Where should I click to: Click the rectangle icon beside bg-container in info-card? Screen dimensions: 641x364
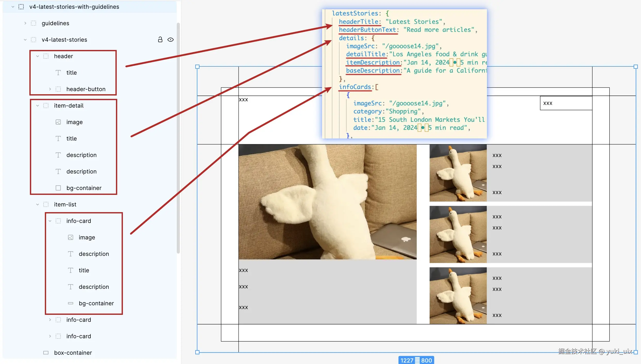click(70, 303)
